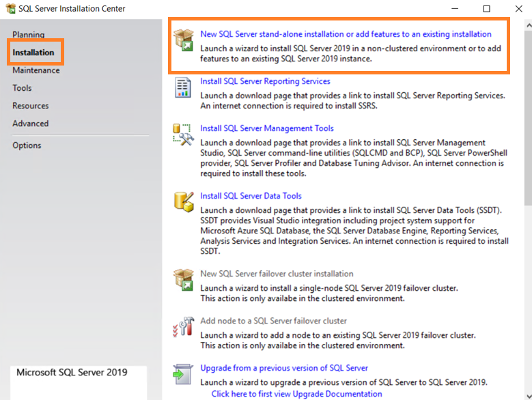Select the Installation section
The image size is (532, 400).
pos(33,52)
